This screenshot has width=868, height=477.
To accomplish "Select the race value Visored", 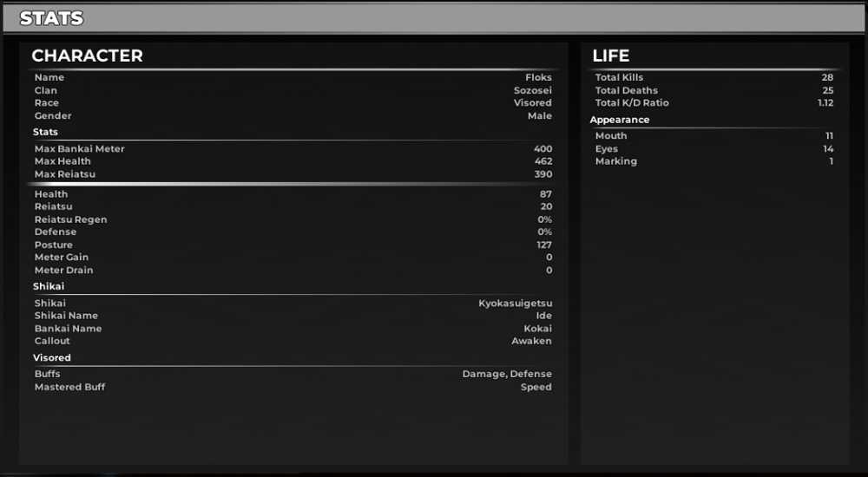I will pos(533,103).
